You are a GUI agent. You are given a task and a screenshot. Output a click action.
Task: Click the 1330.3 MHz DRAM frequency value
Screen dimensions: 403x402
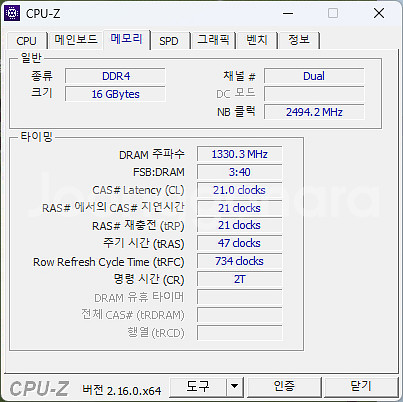click(239, 154)
